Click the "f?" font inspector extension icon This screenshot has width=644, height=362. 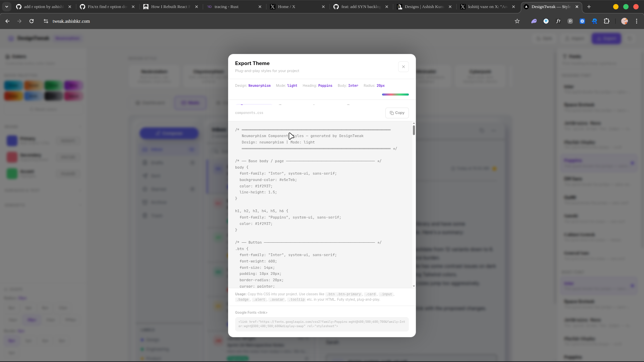[x=558, y=21]
